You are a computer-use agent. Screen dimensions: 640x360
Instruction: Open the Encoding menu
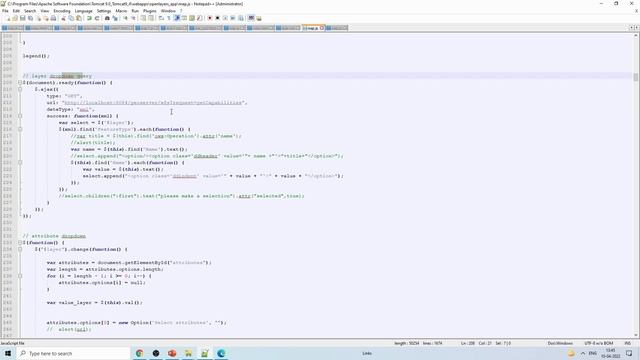click(62, 11)
